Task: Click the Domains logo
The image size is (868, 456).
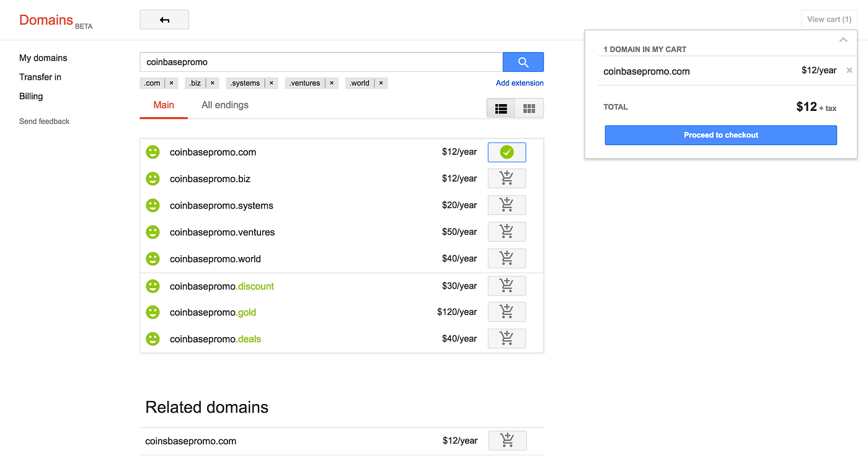Action: point(46,20)
